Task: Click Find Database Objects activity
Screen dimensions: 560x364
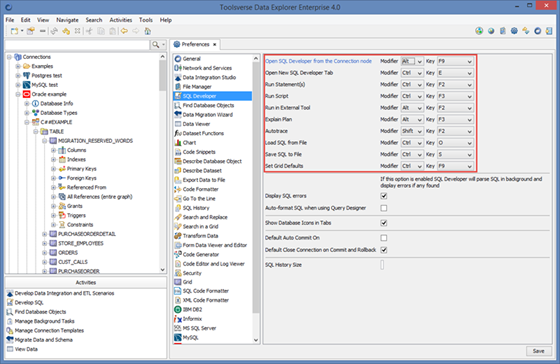Action: (40, 312)
